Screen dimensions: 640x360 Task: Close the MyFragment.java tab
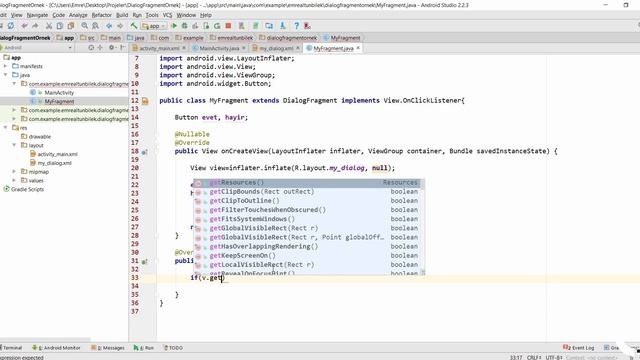click(358, 48)
